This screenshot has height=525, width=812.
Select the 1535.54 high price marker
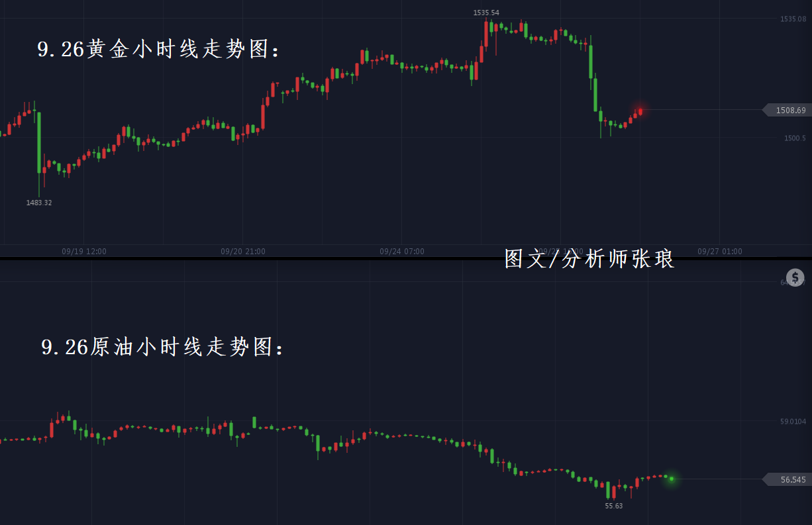point(486,13)
